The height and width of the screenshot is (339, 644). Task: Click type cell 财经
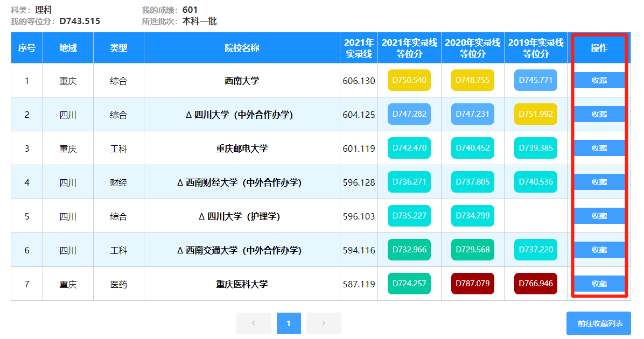[118, 182]
